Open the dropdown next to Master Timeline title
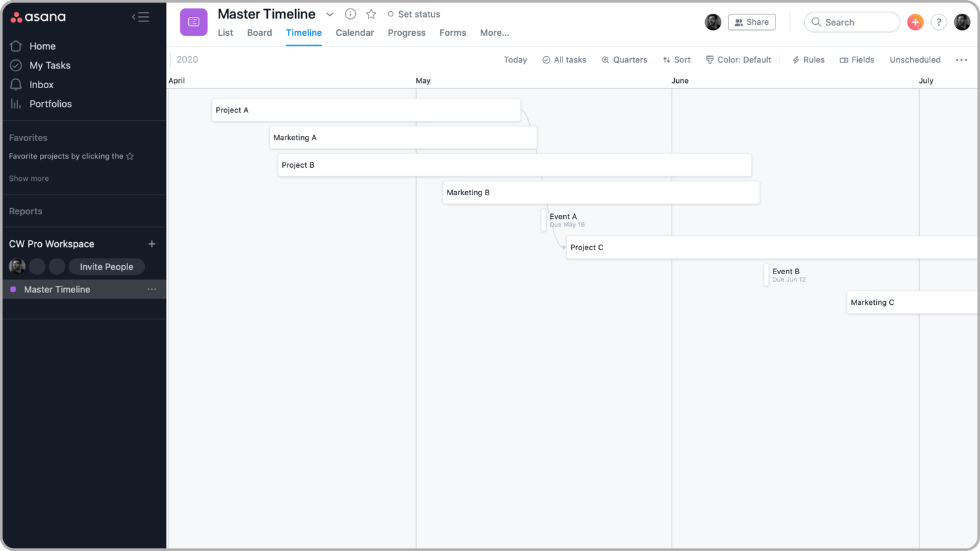980x551 pixels. [330, 14]
